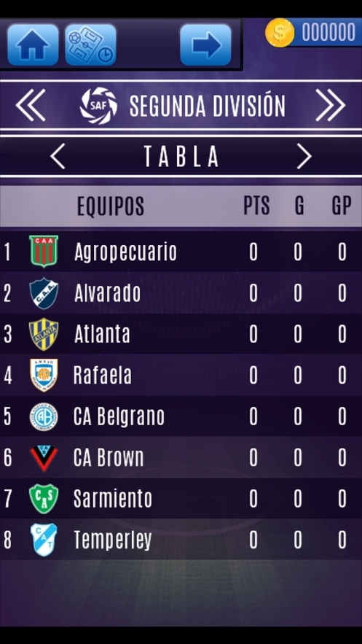Go to previous view left of TABLA
Viewport: 362px width, 644px height.
[x=58, y=156]
